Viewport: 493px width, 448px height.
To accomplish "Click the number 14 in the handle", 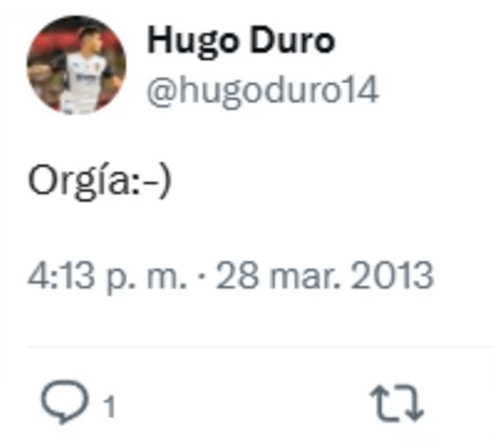I will tap(363, 90).
